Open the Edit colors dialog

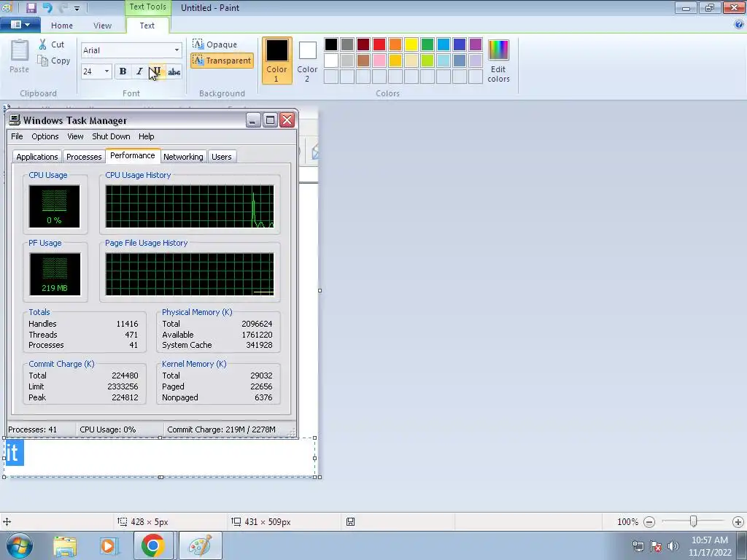498,61
